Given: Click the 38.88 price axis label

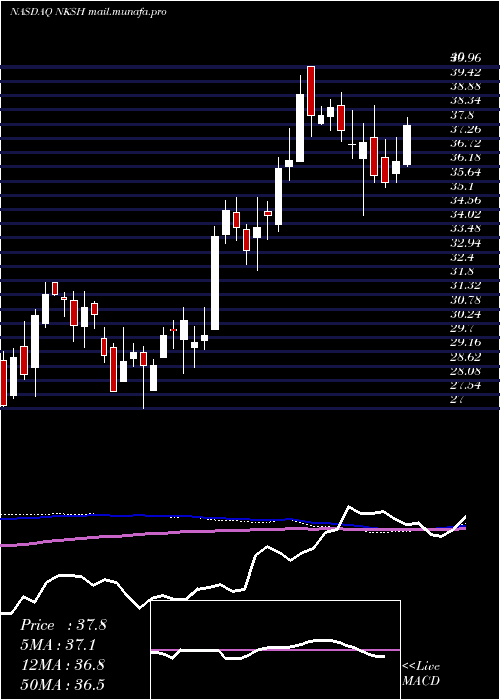Looking at the screenshot, I should (465, 86).
